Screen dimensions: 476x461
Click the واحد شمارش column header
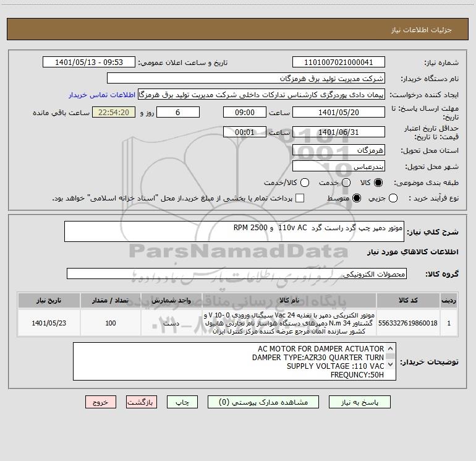(171, 300)
